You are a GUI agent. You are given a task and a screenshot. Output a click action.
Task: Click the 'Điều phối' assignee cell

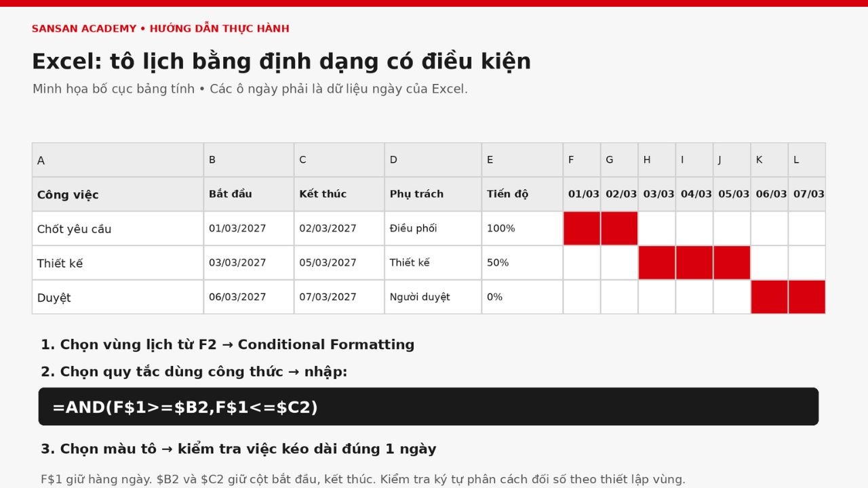coord(433,228)
